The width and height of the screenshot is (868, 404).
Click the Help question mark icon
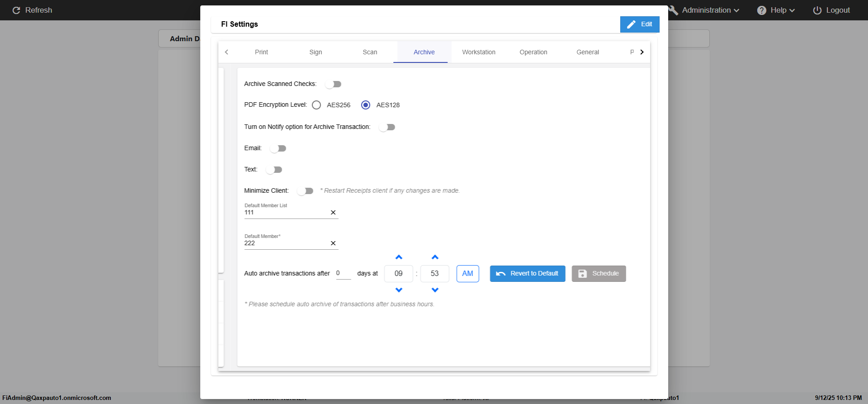click(x=762, y=10)
